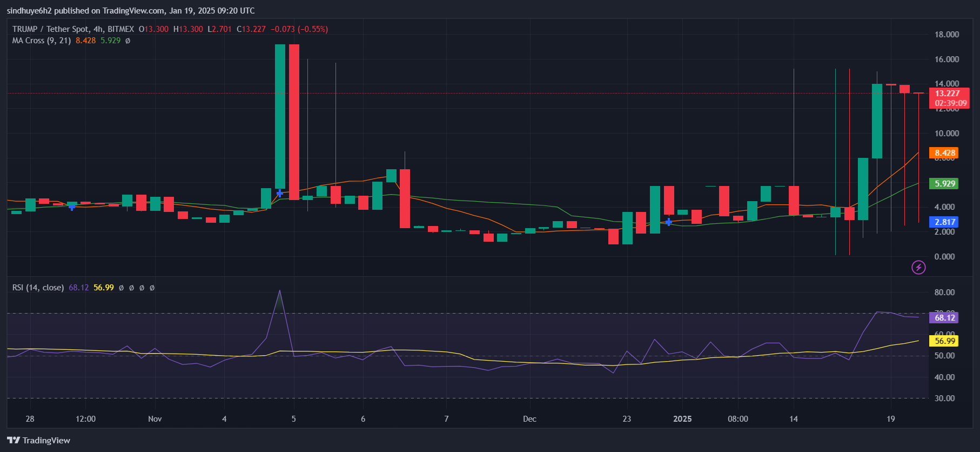The height and width of the screenshot is (452, 980).
Task: Click the 4.000 price scale label
Action: click(944, 207)
